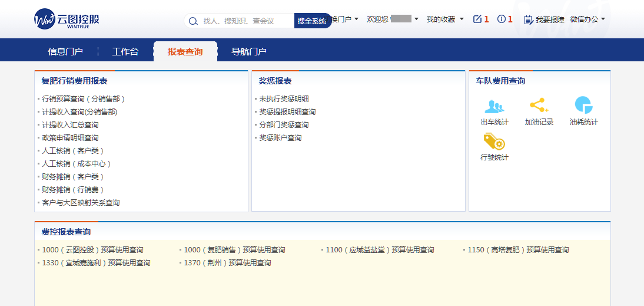644x306 pixels.
Task: Click the edit notification icon with count 1
Action: click(x=477, y=19)
